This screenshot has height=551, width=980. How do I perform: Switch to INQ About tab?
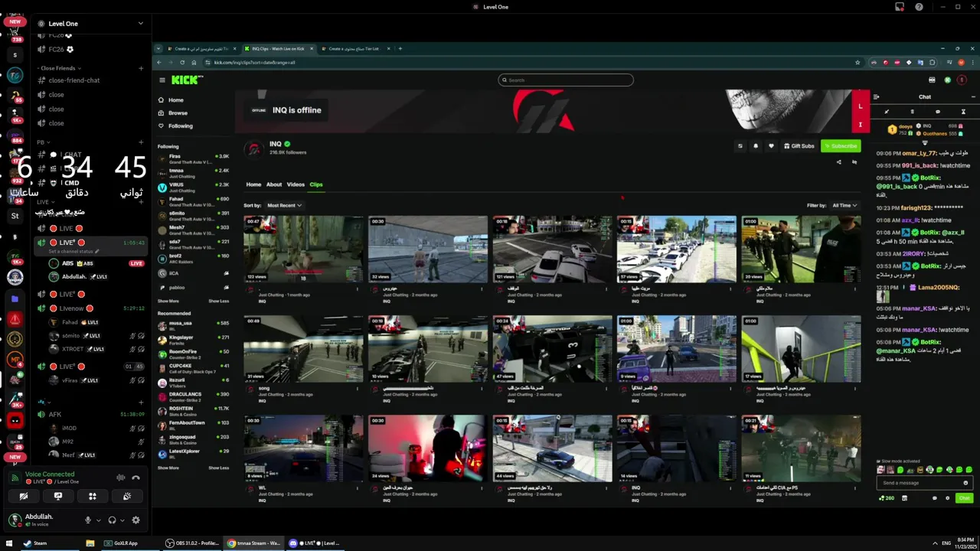coord(274,184)
